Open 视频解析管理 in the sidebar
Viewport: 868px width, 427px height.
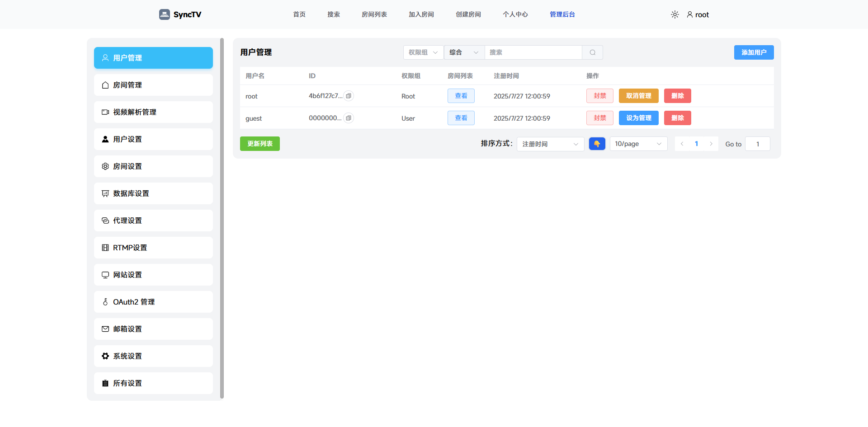[x=153, y=112]
